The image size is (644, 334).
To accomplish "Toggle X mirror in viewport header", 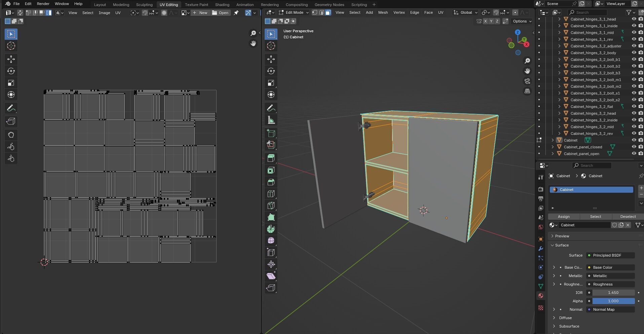I will [x=485, y=21].
